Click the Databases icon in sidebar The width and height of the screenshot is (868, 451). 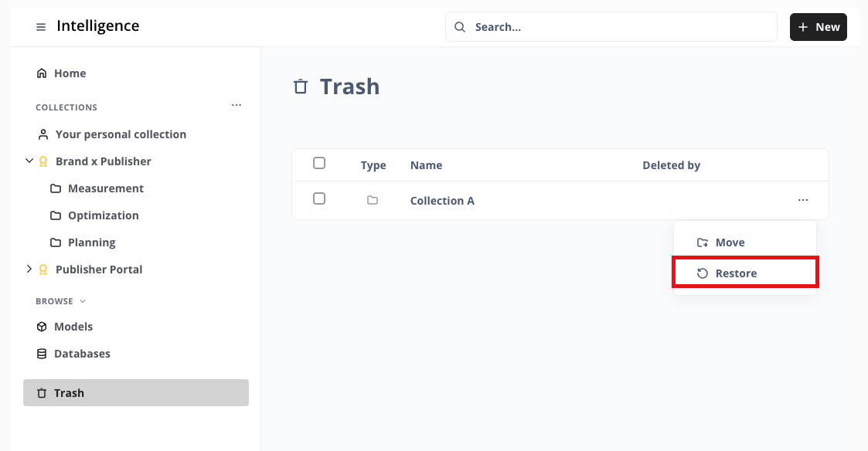(x=42, y=354)
